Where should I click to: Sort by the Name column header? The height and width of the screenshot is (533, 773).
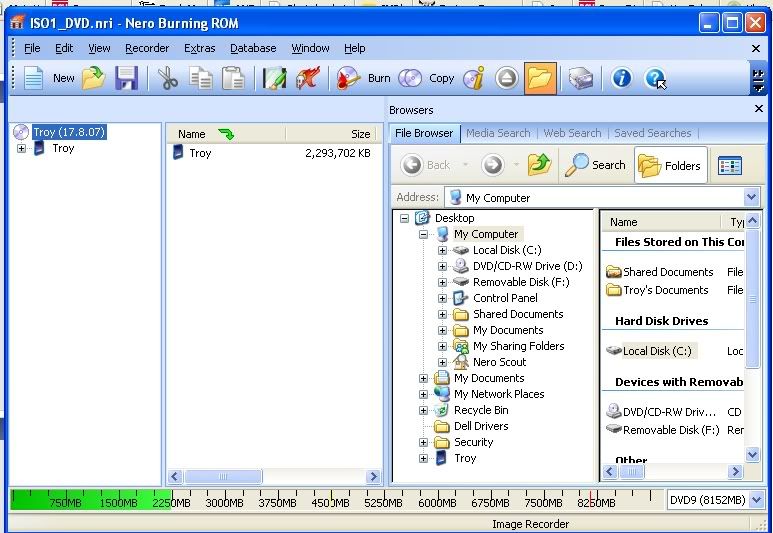225,134
